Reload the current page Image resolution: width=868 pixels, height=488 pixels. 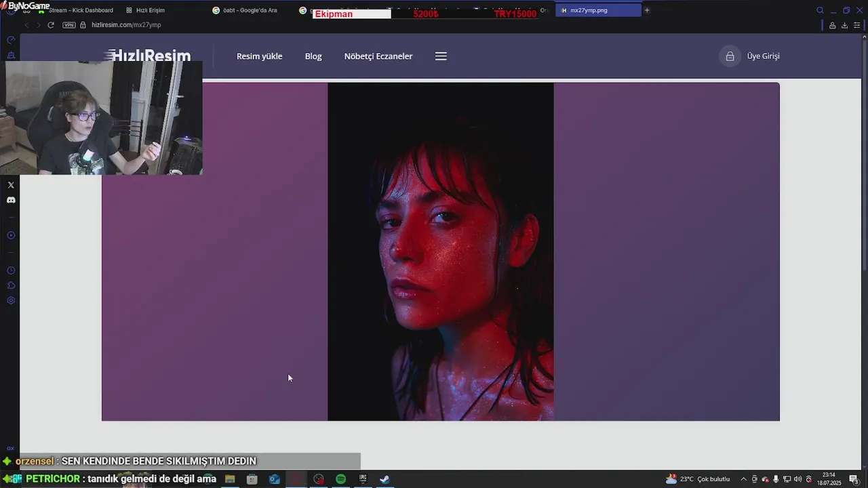point(50,25)
